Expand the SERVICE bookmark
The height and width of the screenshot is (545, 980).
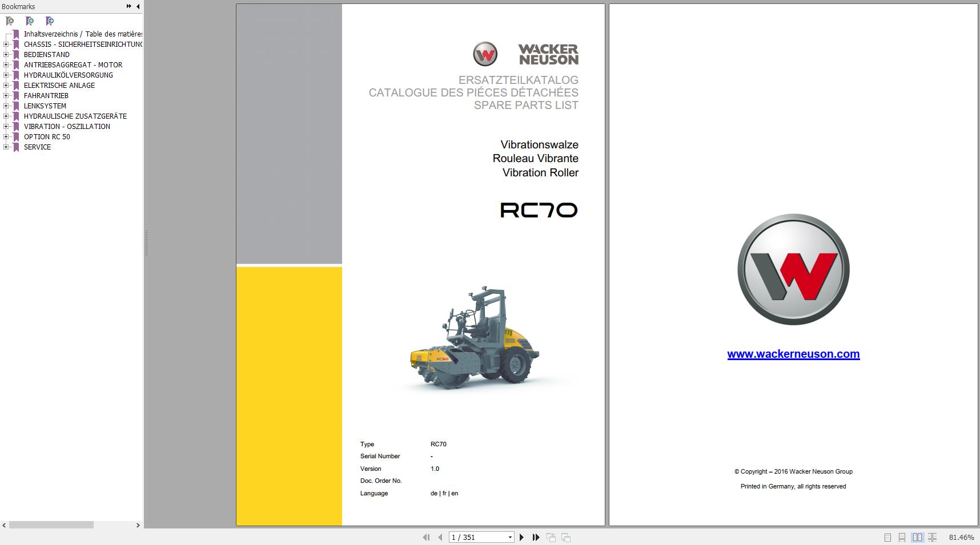6,147
